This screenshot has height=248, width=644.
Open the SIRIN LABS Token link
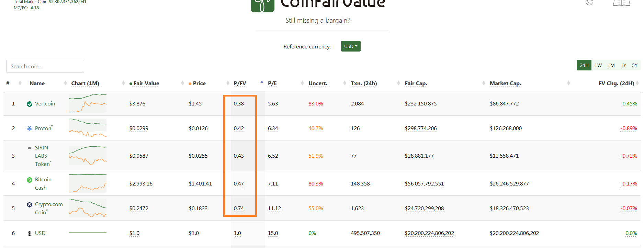coord(43,156)
